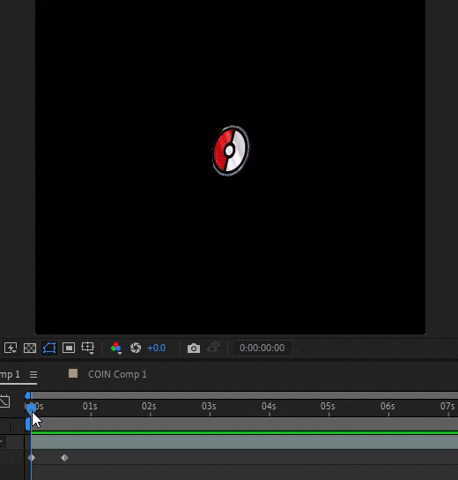Viewport: 458px width, 480px height.
Task: Click the time navigator start handle
Action: 28,396
